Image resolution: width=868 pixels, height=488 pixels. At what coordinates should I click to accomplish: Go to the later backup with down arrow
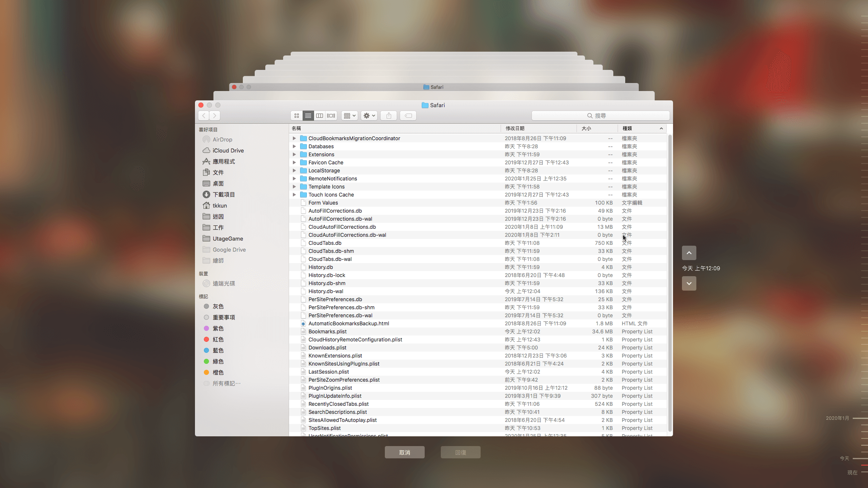689,283
